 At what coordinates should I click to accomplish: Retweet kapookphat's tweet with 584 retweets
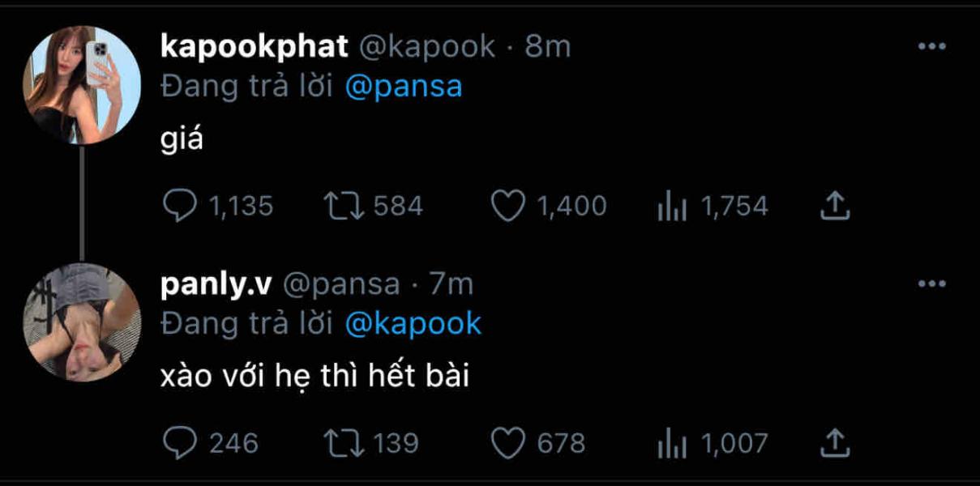(x=342, y=207)
